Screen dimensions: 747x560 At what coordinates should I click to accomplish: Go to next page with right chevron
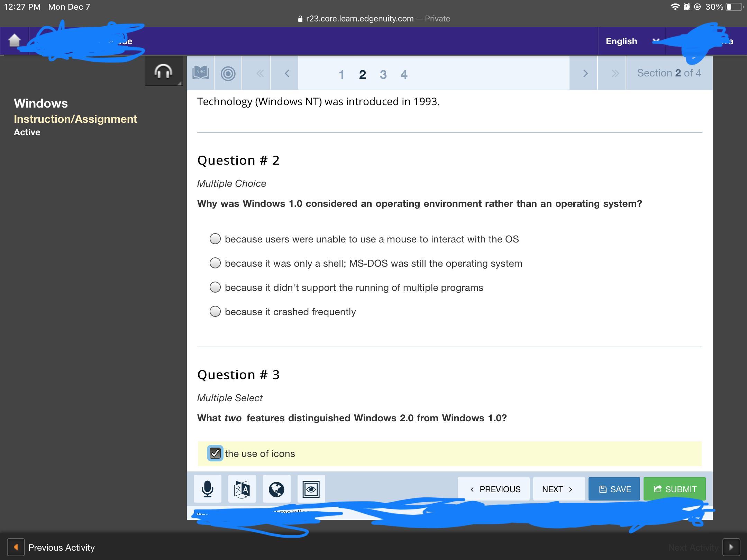click(x=585, y=73)
